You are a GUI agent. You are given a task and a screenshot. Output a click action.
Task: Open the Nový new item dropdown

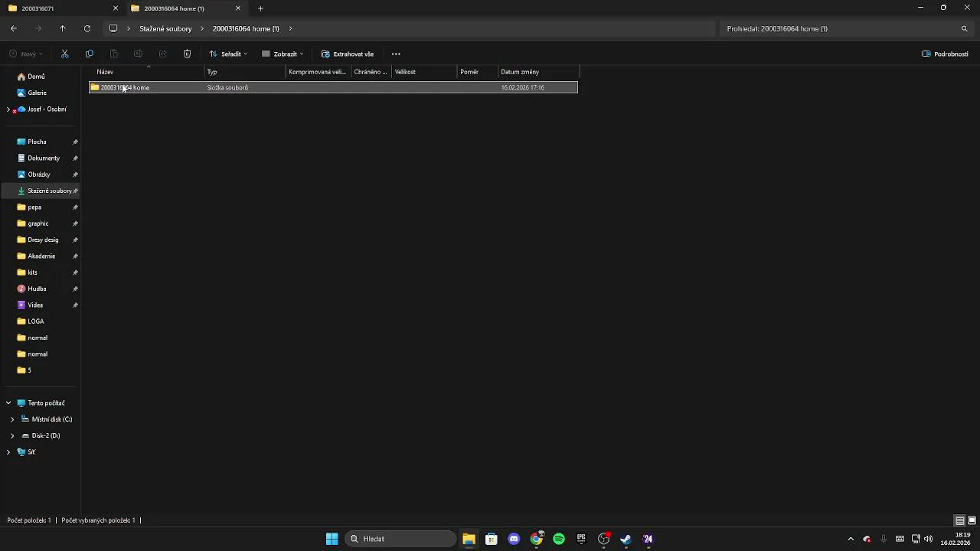point(26,54)
